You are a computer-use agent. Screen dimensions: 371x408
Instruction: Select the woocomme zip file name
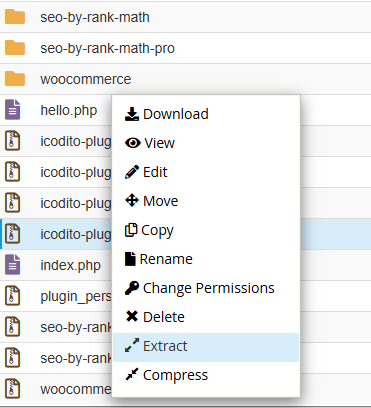76,389
